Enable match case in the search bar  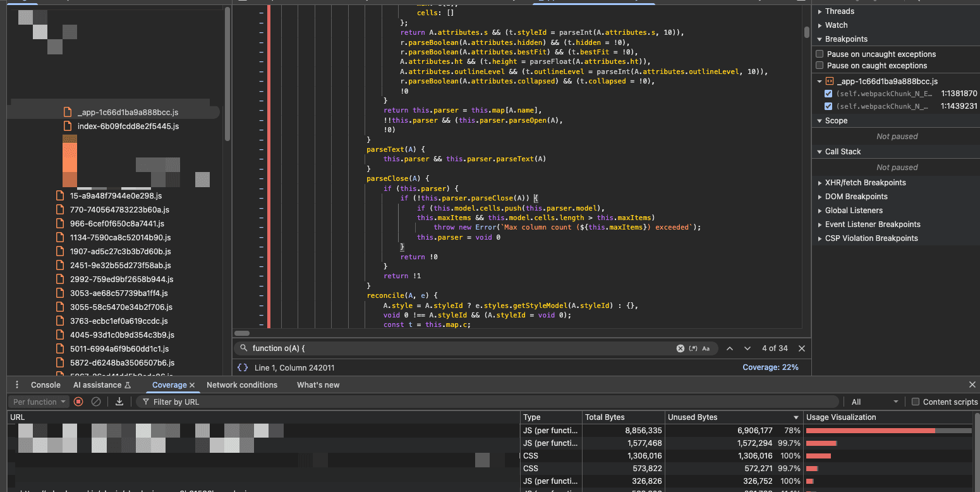click(706, 348)
